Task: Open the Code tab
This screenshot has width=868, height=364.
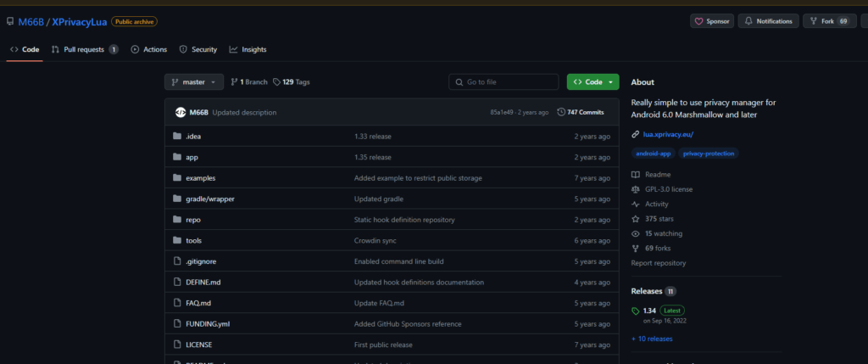Action: [25, 49]
